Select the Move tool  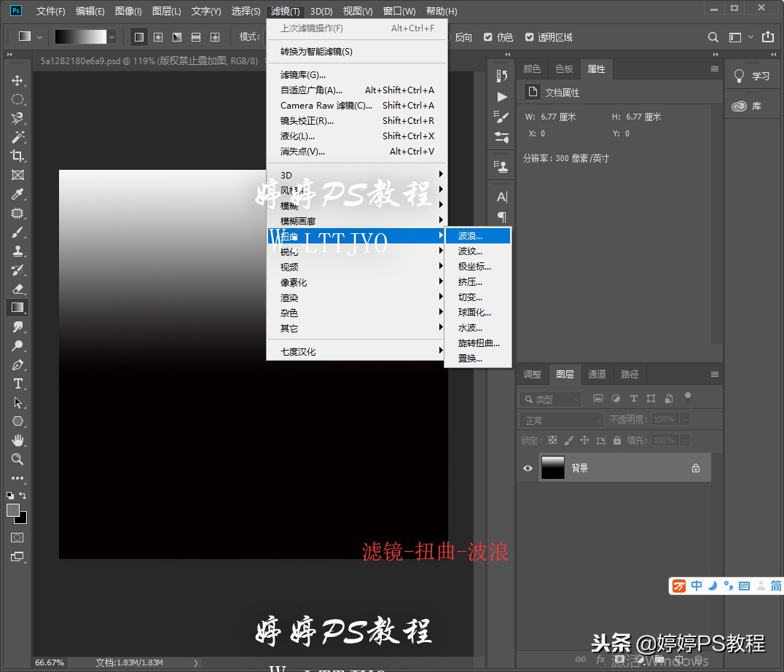coord(17,80)
